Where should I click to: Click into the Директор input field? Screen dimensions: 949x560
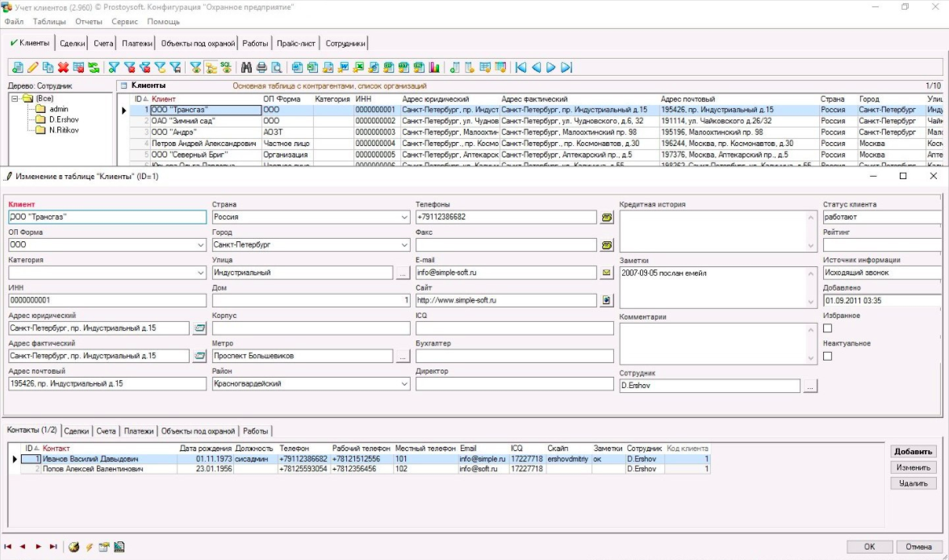515,384
